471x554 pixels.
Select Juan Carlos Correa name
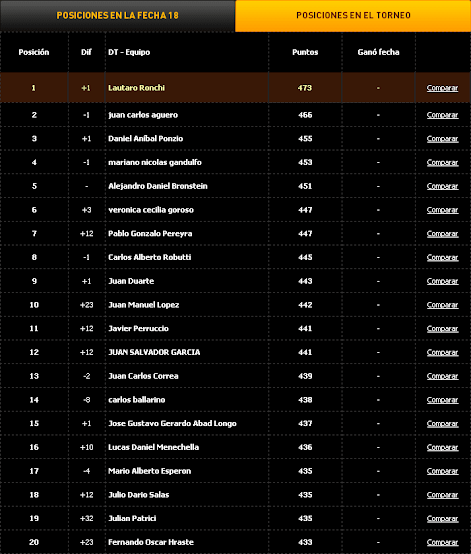143,376
